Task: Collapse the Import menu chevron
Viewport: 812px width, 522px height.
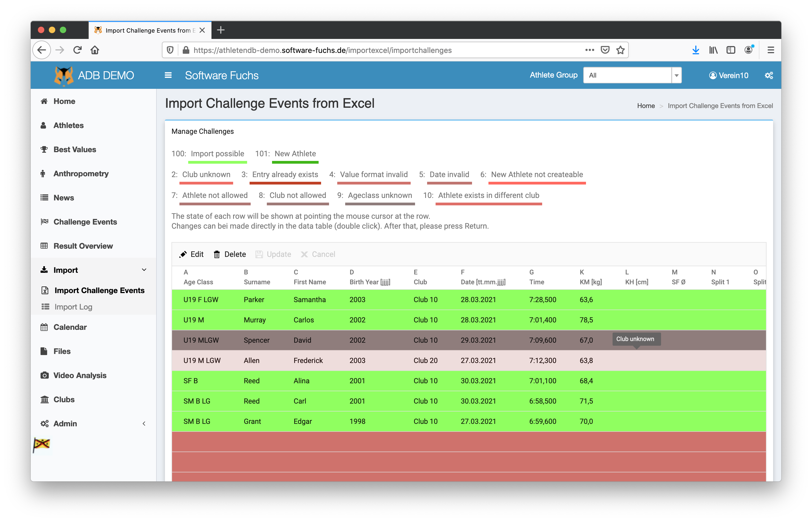Action: pos(144,270)
